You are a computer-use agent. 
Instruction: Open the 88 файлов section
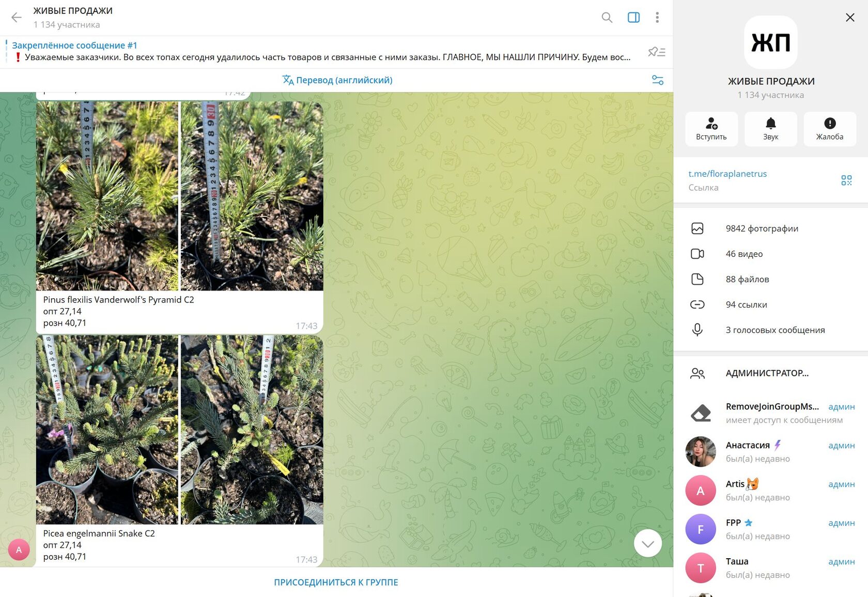click(x=771, y=279)
